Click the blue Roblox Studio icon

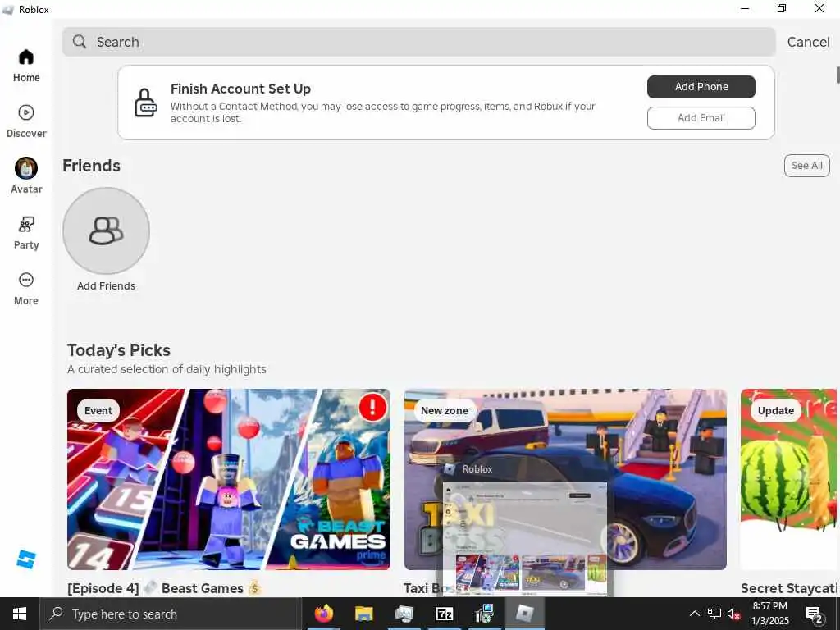click(25, 559)
